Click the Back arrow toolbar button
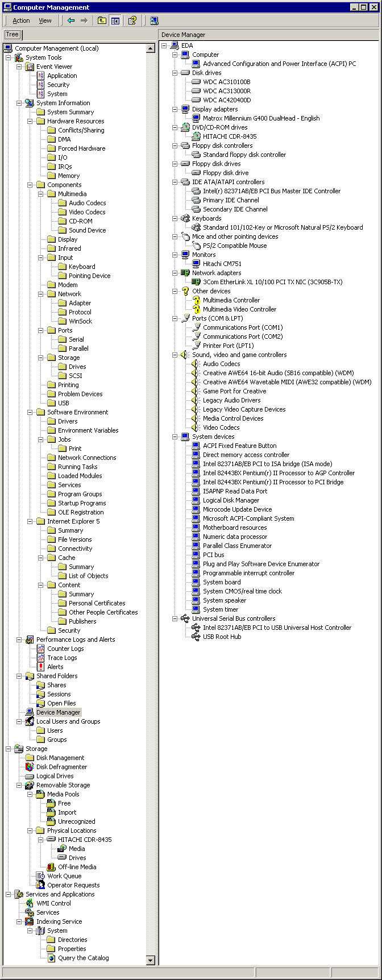382x980 pixels. (x=71, y=20)
